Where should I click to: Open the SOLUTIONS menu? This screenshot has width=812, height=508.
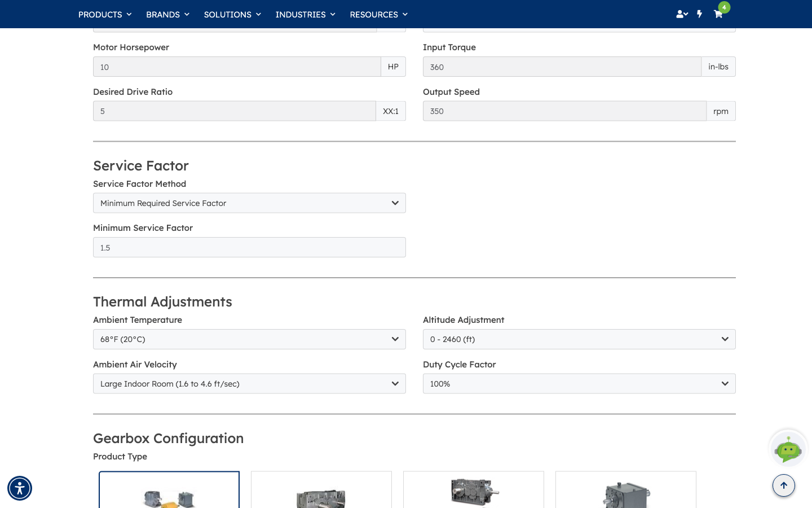tap(232, 14)
